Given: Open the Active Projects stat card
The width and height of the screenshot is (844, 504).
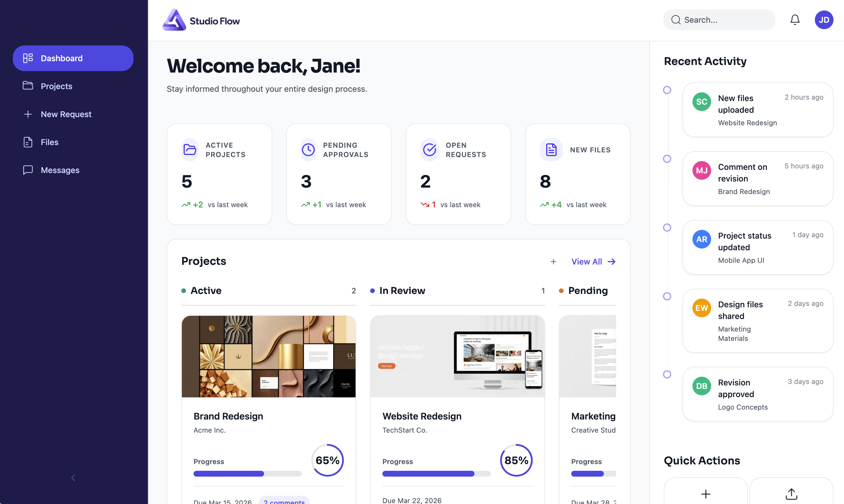Looking at the screenshot, I should pyautogui.click(x=219, y=174).
